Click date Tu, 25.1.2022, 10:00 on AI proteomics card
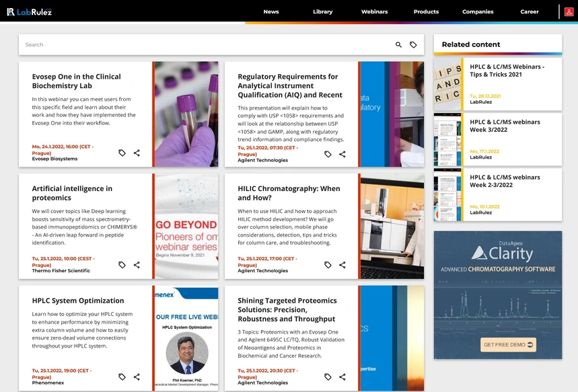578x392 pixels. click(63, 262)
